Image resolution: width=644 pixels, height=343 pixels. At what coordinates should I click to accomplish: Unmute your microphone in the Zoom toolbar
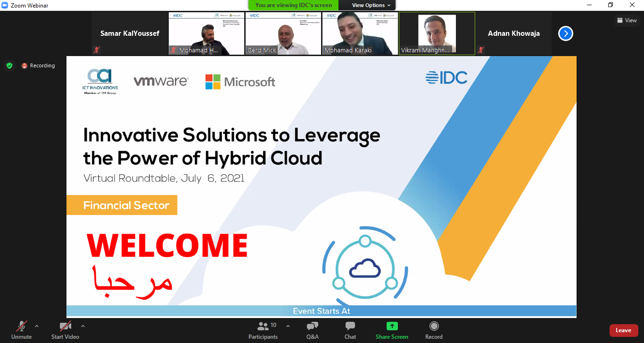click(x=21, y=330)
